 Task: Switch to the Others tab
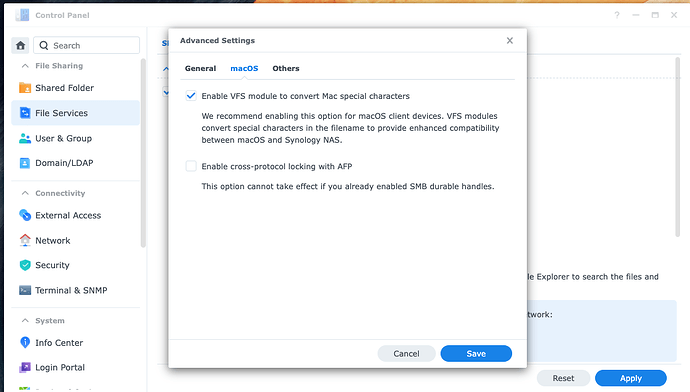tap(286, 68)
